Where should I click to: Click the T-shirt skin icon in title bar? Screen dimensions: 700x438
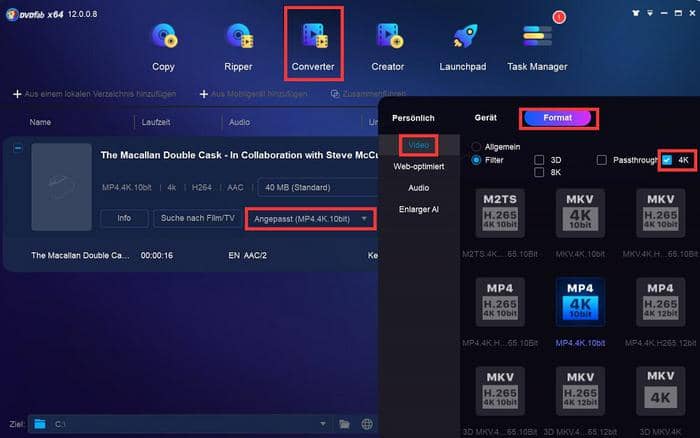tap(636, 13)
